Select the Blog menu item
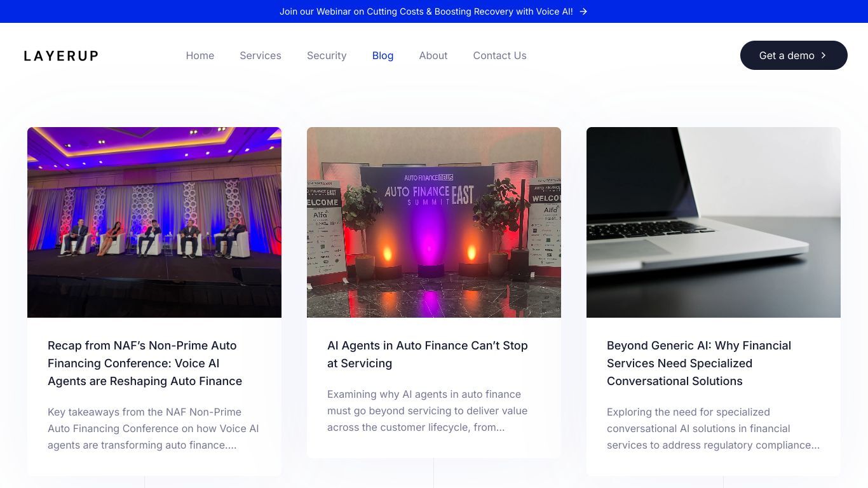 (383, 55)
